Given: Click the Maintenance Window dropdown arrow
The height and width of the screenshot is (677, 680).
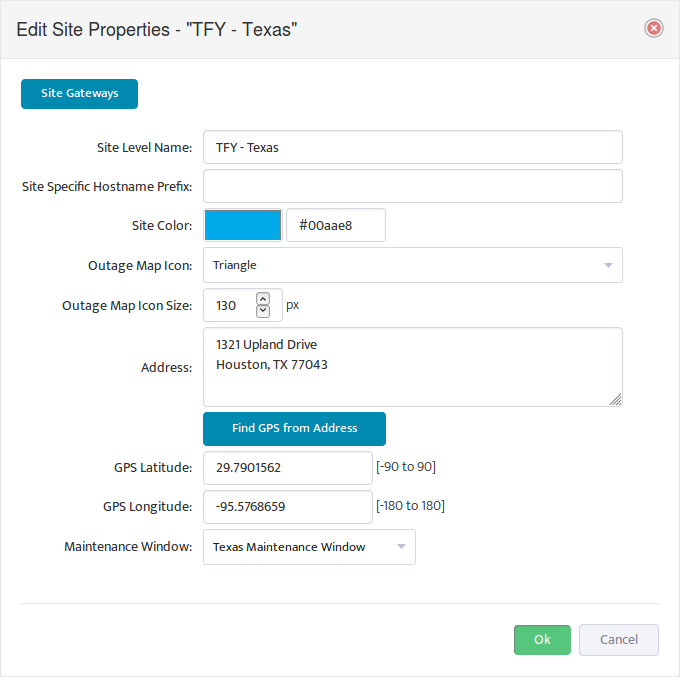Looking at the screenshot, I should coord(402,547).
